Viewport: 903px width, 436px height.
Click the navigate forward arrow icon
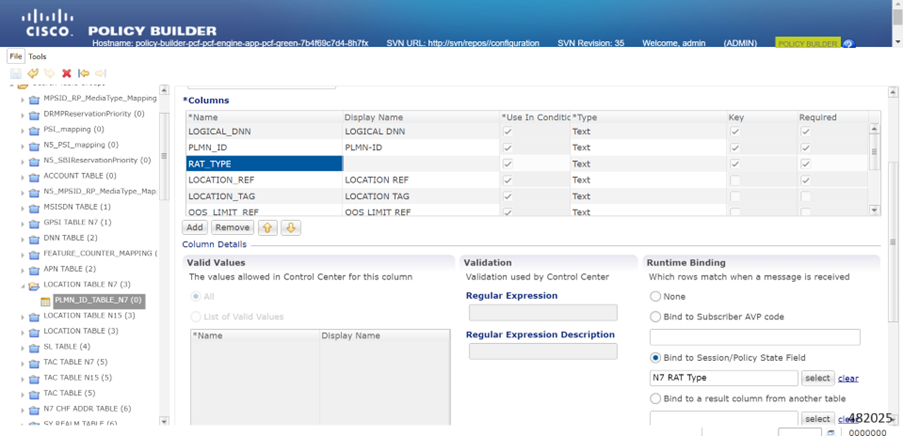(101, 73)
